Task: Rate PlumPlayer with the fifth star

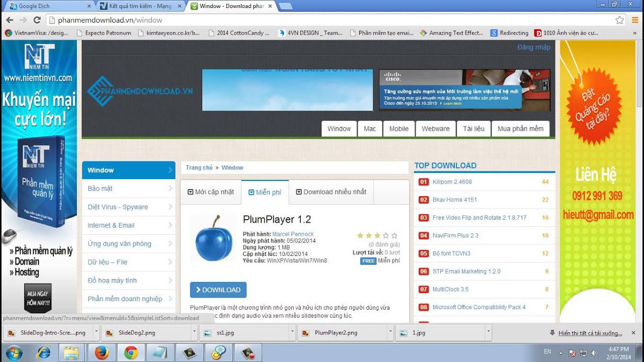Action: (394, 235)
